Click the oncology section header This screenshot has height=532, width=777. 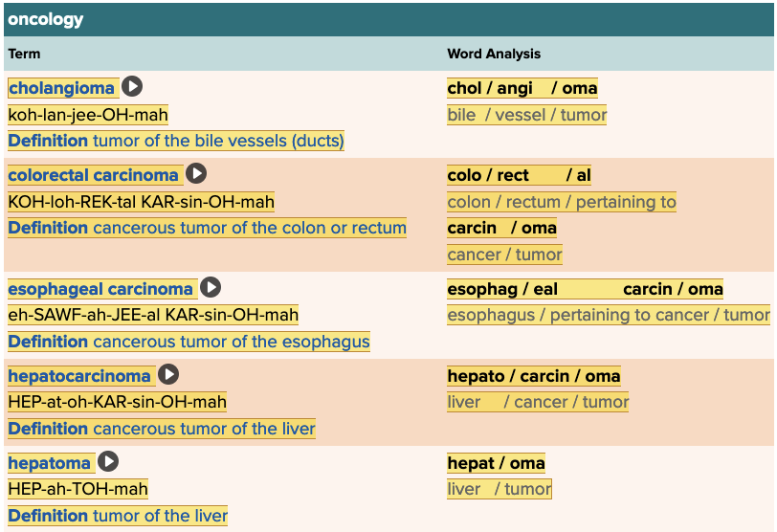(46, 19)
